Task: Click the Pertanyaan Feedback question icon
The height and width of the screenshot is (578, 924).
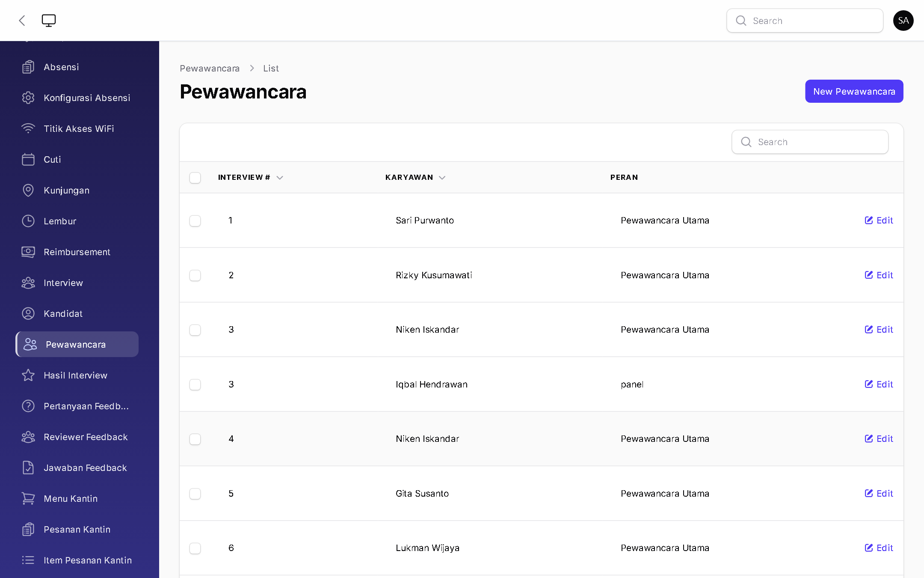Action: [x=28, y=406]
